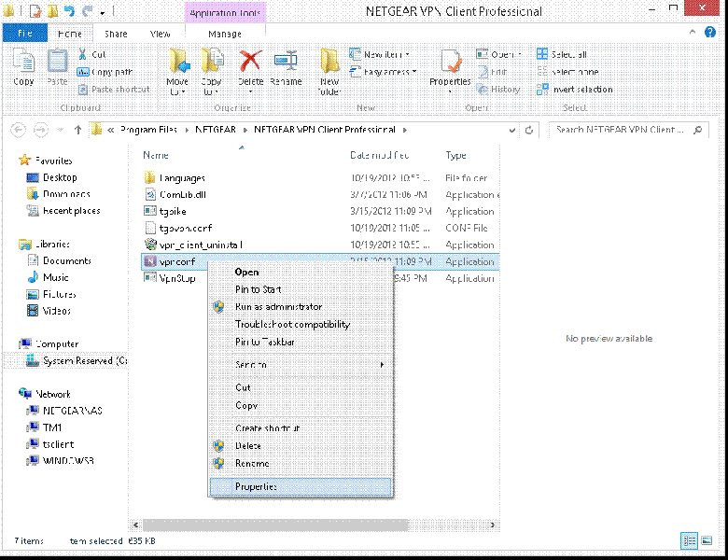Choose Pin to Taskbar in context menu
Viewport: 728px width, 560px height.
pyautogui.click(x=301, y=342)
